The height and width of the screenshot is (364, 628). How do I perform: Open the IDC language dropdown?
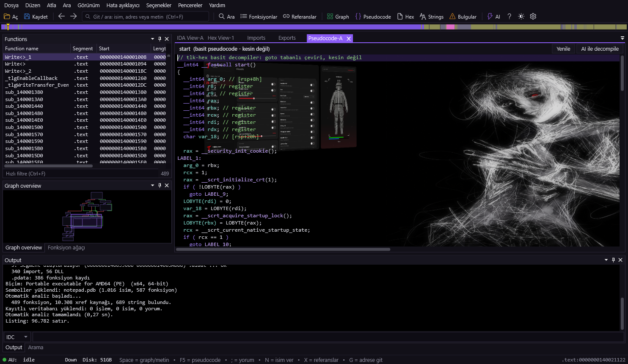pos(17,337)
